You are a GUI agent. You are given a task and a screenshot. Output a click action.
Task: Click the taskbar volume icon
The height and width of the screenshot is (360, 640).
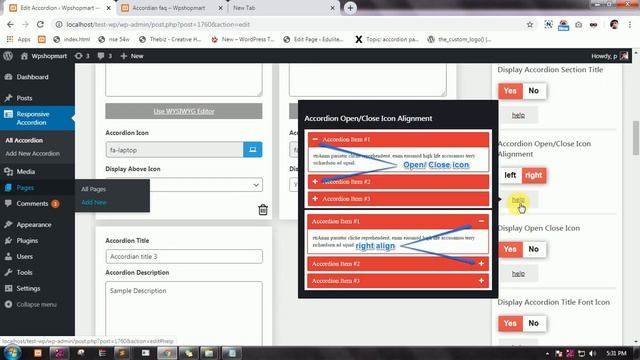[x=593, y=353]
